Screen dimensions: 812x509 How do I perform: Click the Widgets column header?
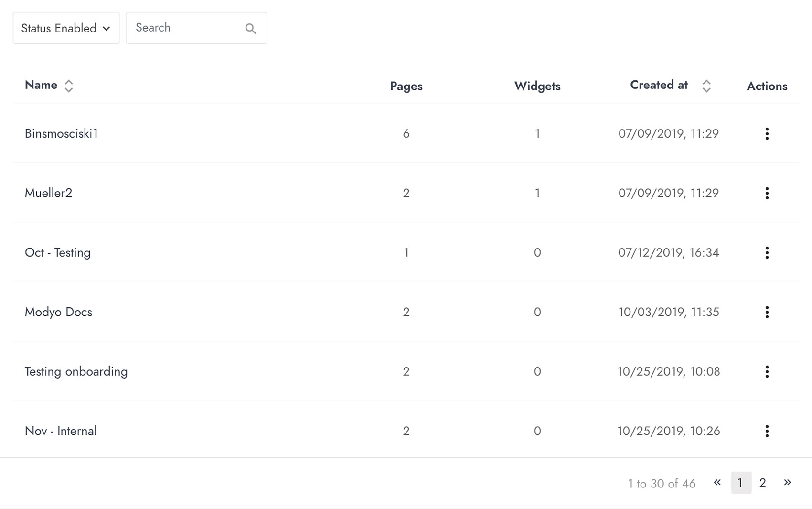(537, 86)
